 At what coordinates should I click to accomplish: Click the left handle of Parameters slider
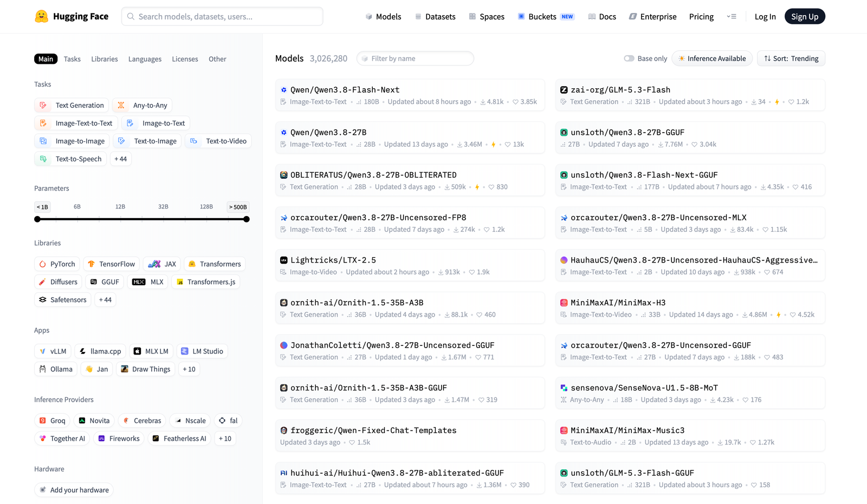[37, 219]
